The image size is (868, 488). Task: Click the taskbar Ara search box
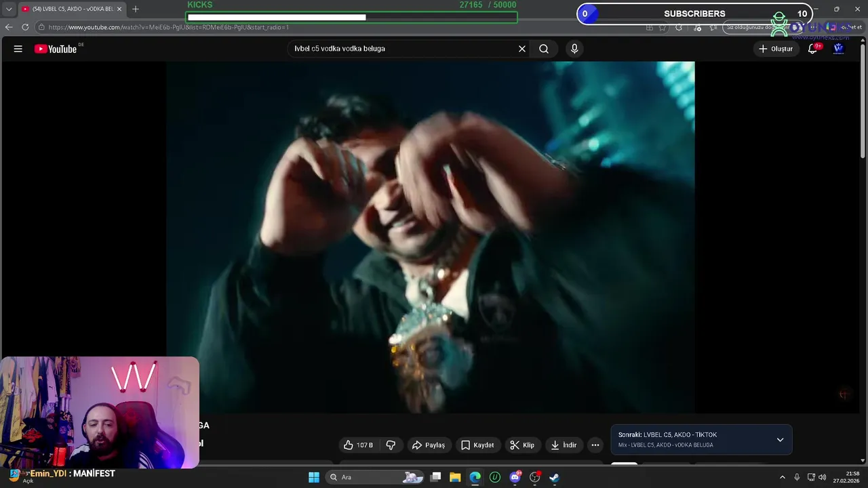point(376,477)
